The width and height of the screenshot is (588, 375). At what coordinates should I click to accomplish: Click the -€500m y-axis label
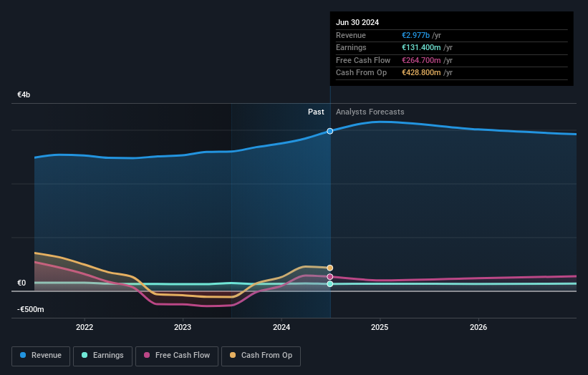pos(30,309)
